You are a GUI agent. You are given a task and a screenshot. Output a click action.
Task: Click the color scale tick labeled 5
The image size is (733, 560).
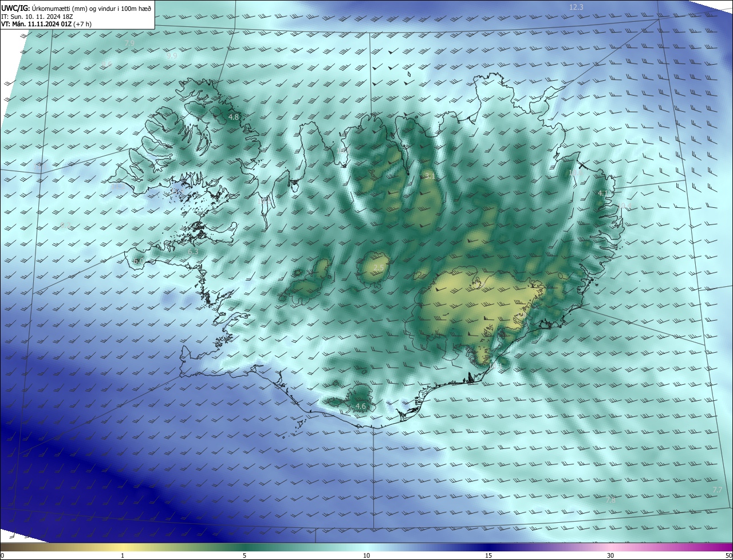point(245,555)
